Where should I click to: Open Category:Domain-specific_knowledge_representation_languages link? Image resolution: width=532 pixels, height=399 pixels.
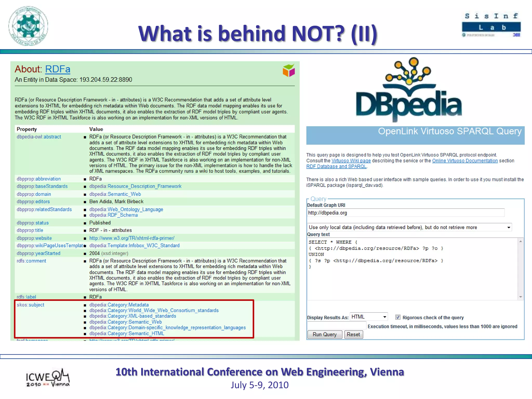pos(168,328)
